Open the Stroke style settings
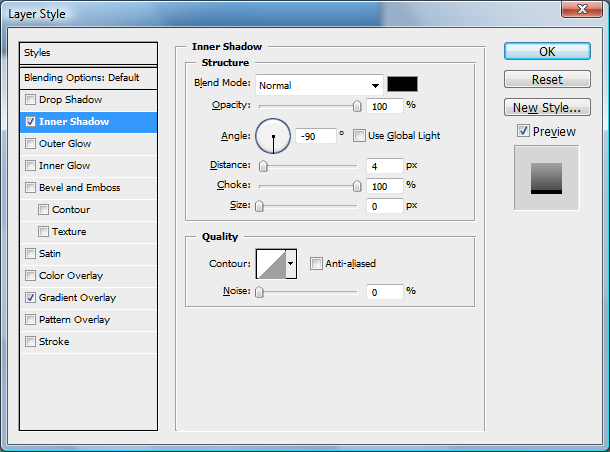Image resolution: width=610 pixels, height=452 pixels. [x=53, y=342]
